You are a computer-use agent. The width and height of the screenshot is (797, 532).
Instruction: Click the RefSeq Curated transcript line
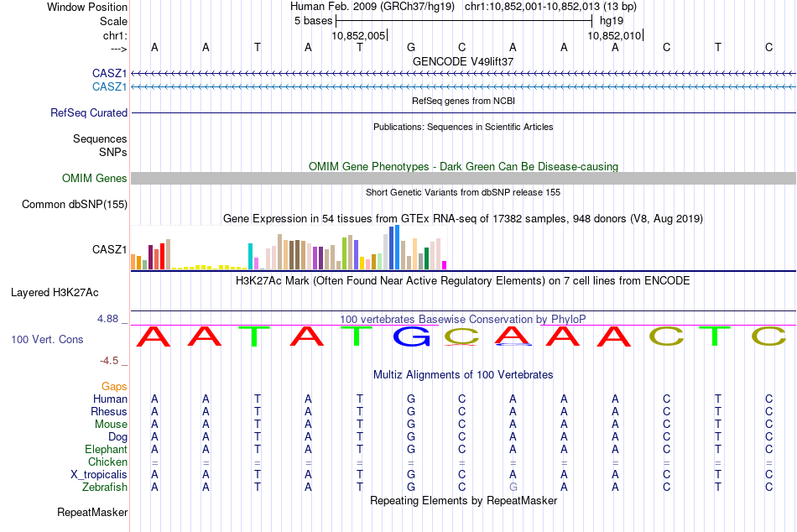pos(463,113)
